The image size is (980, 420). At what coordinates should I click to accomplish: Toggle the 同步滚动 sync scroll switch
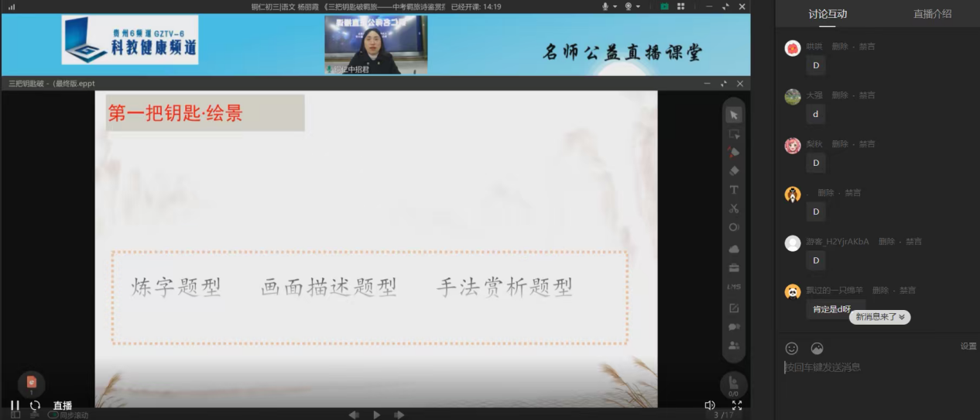[x=54, y=415]
